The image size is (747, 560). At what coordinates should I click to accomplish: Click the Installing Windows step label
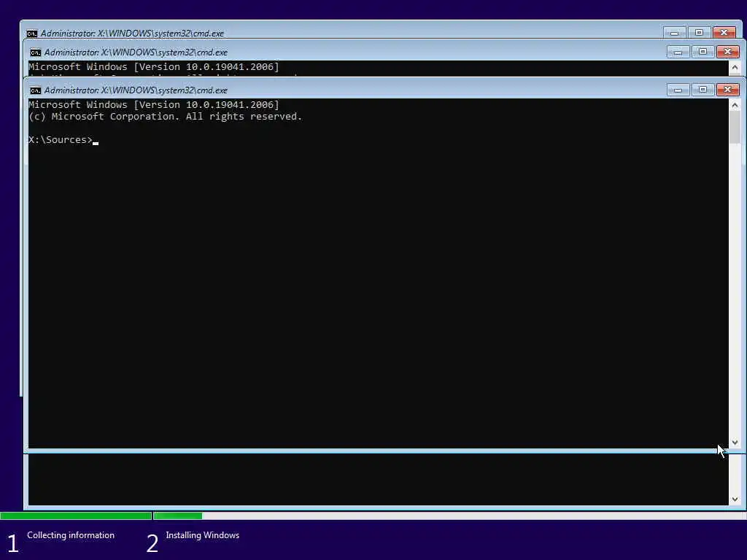tap(203, 535)
